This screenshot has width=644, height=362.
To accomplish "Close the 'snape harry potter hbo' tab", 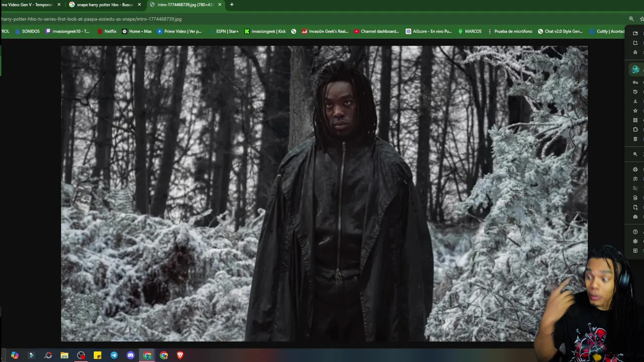I will [x=139, y=5].
